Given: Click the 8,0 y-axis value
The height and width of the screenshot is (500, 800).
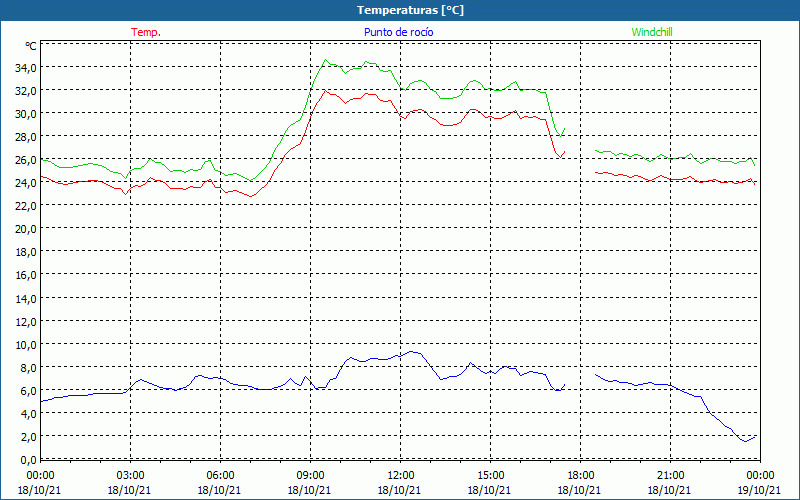Looking at the screenshot, I should point(28,368).
